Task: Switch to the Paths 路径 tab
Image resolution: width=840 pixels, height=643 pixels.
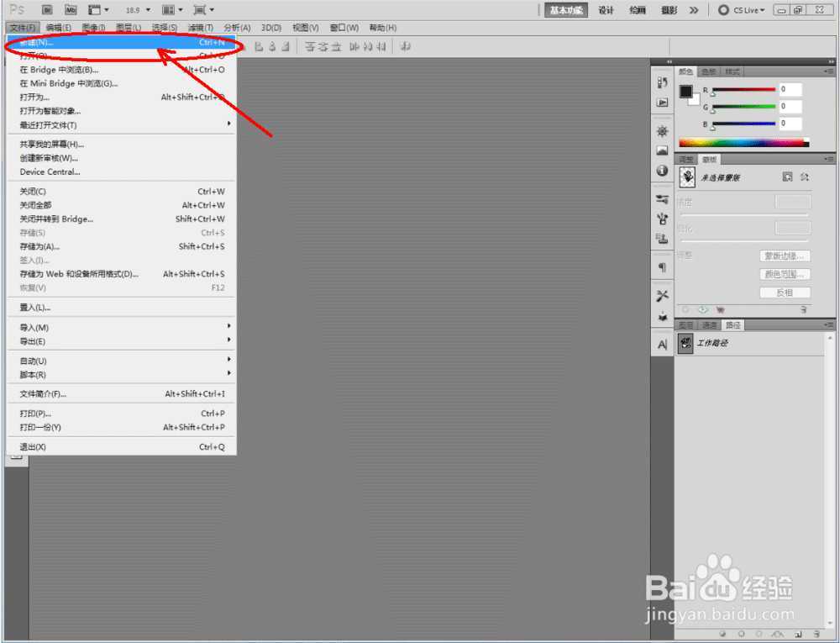Action: pos(732,324)
